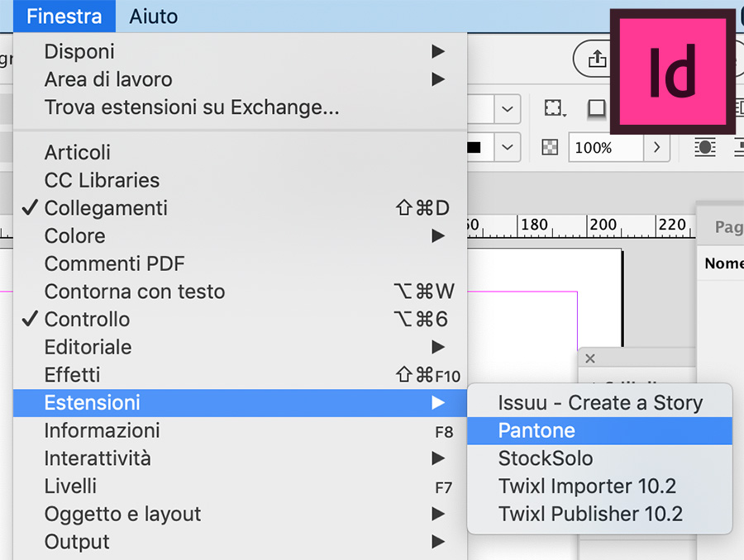Expand the Interattività submenu

(x=240, y=458)
